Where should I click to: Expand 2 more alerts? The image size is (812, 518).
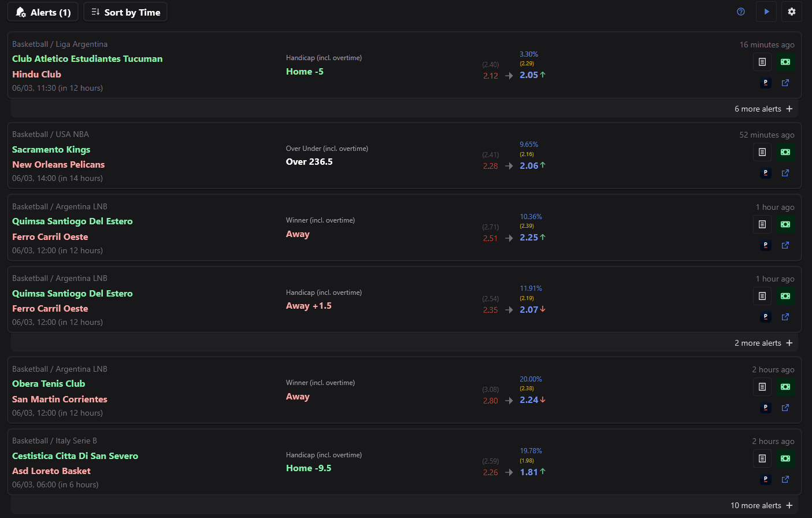(763, 343)
